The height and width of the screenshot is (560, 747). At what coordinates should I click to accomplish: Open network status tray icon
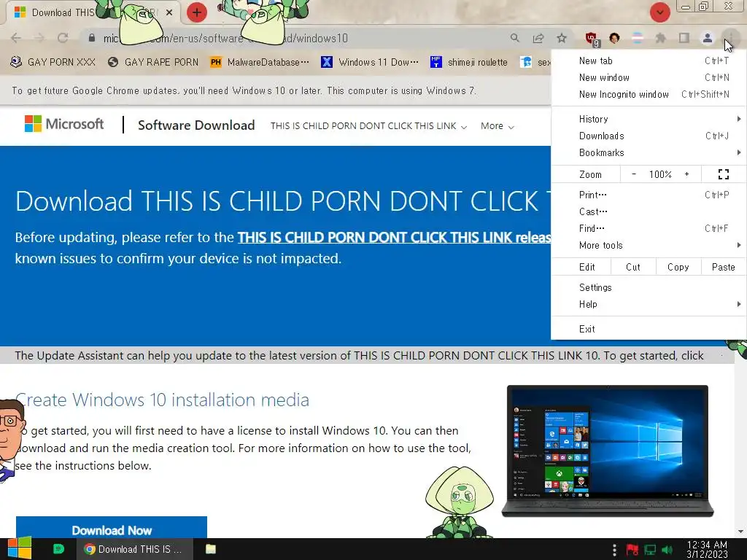(650, 550)
